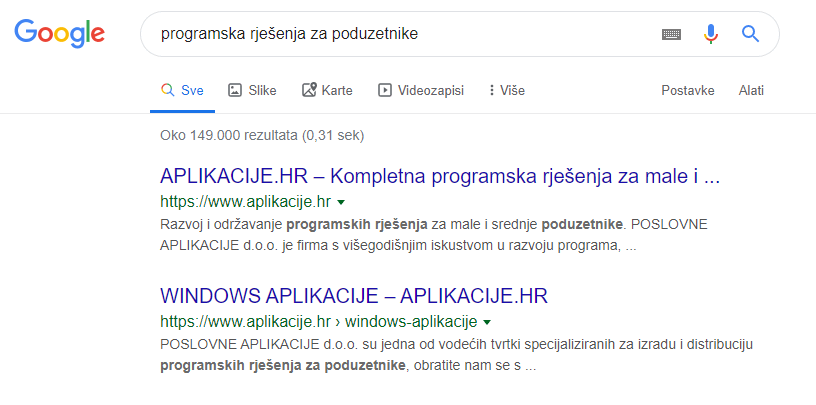Click the 'Oko 149.000 rezultata' stats text

(x=262, y=136)
